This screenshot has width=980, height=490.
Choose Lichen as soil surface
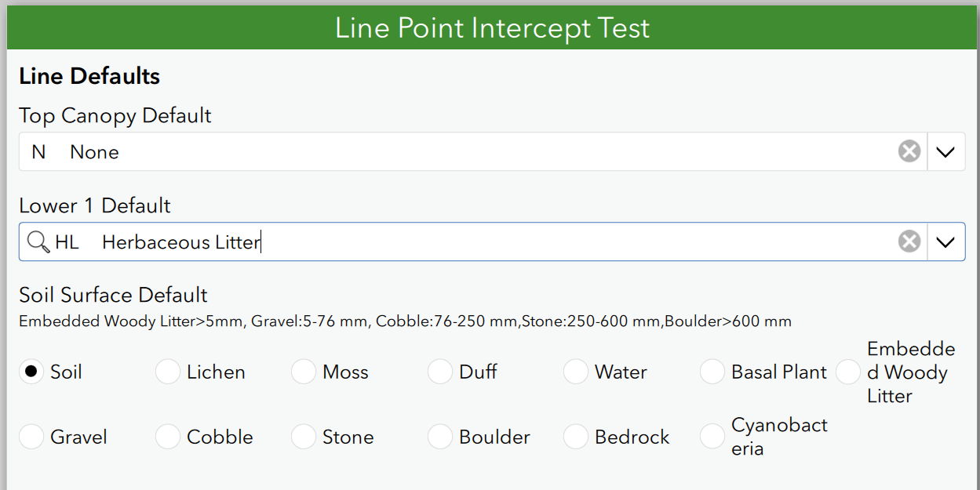tap(168, 372)
